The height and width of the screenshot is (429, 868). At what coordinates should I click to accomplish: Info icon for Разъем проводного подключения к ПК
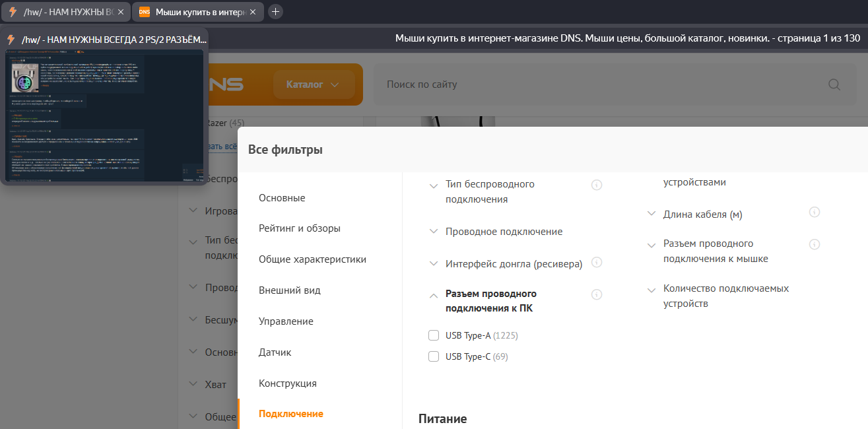tap(597, 294)
